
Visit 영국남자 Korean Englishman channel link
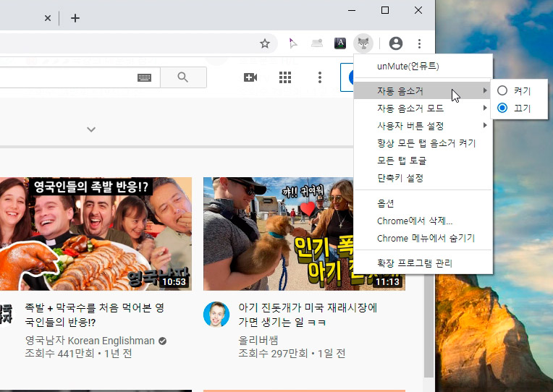pyautogui.click(x=90, y=341)
